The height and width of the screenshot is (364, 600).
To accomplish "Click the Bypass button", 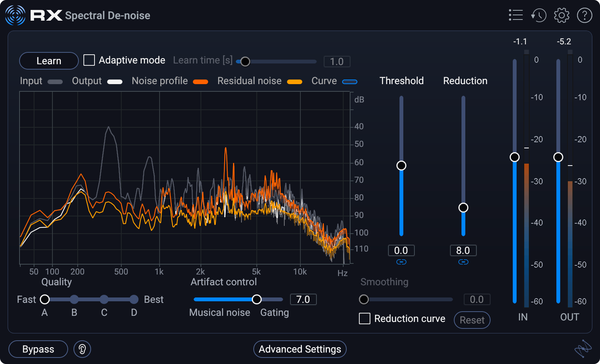I will pos(38,349).
